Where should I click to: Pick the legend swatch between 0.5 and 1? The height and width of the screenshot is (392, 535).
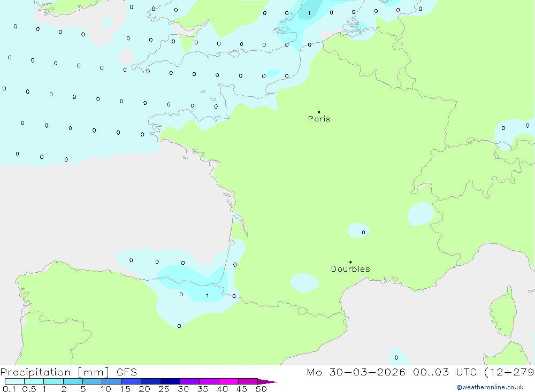click(x=34, y=381)
